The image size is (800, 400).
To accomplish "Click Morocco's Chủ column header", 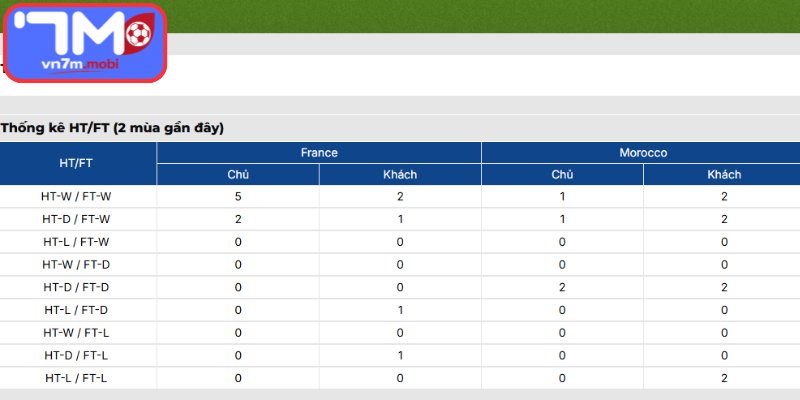I will coord(562,174).
